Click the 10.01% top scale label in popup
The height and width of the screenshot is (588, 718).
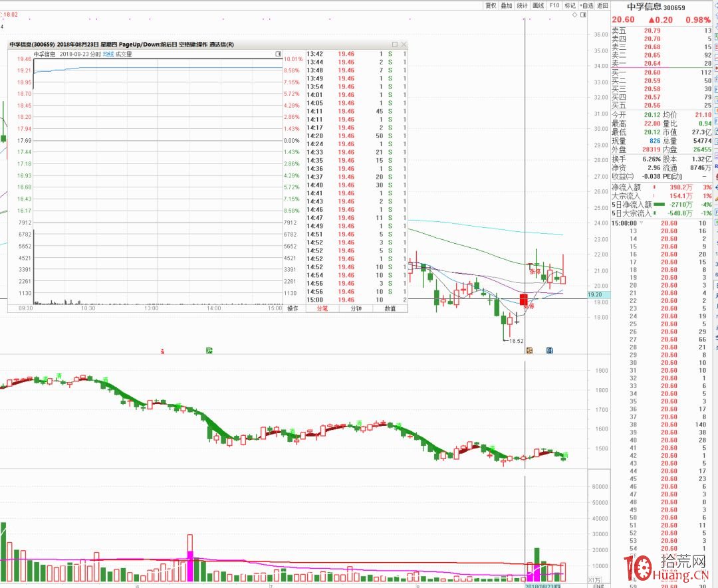point(293,59)
